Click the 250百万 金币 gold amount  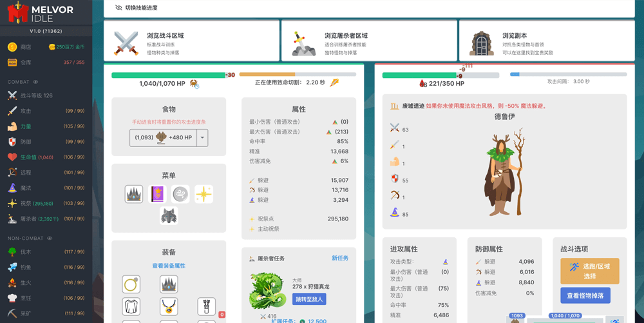[x=67, y=47]
